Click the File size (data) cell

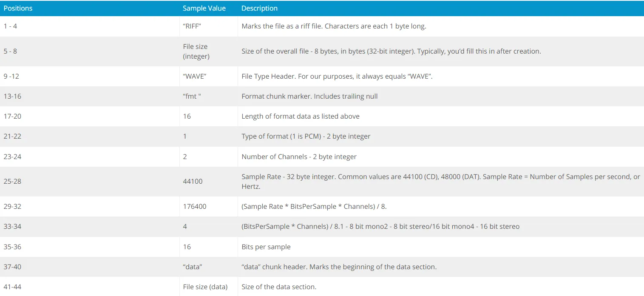point(205,287)
